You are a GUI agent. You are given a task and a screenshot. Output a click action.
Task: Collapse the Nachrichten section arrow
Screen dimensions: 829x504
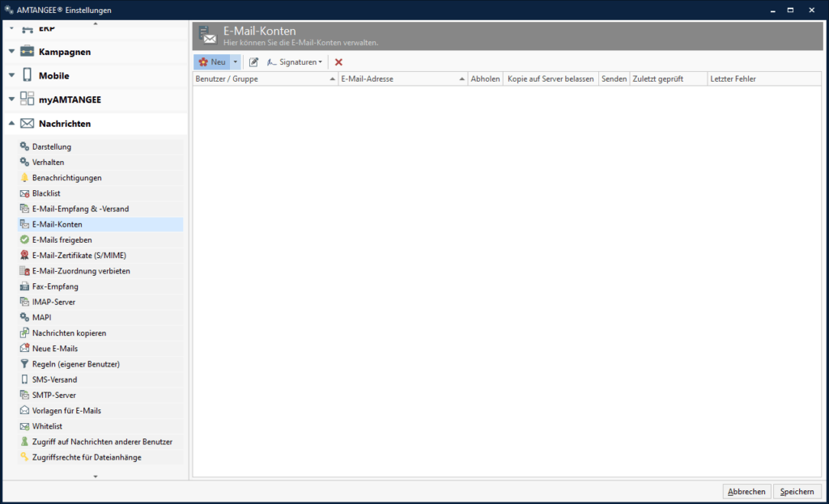tap(11, 123)
